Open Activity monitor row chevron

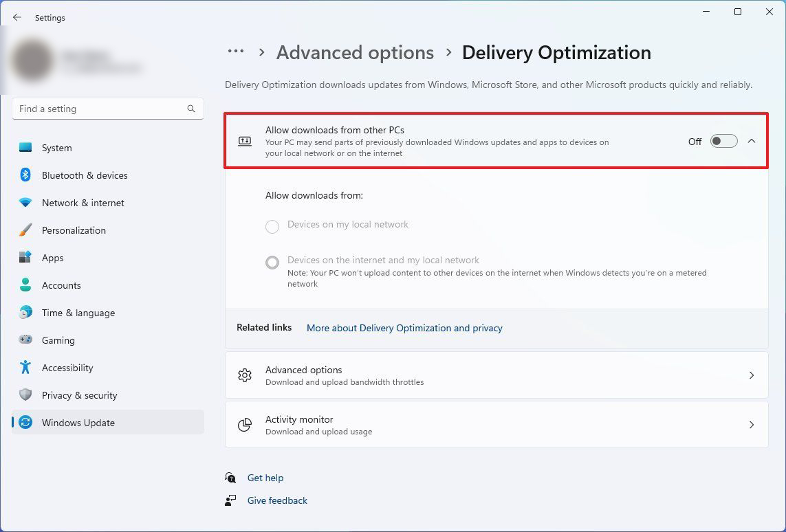(752, 425)
